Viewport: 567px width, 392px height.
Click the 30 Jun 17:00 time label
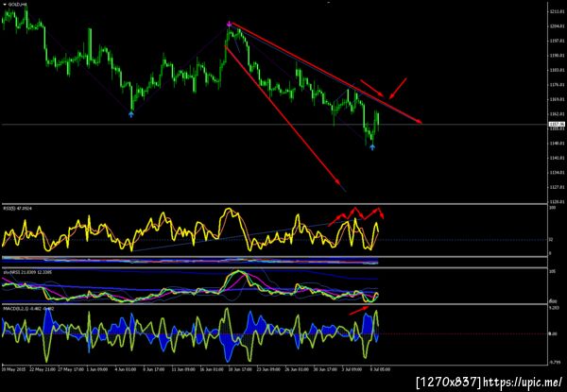[326, 369]
